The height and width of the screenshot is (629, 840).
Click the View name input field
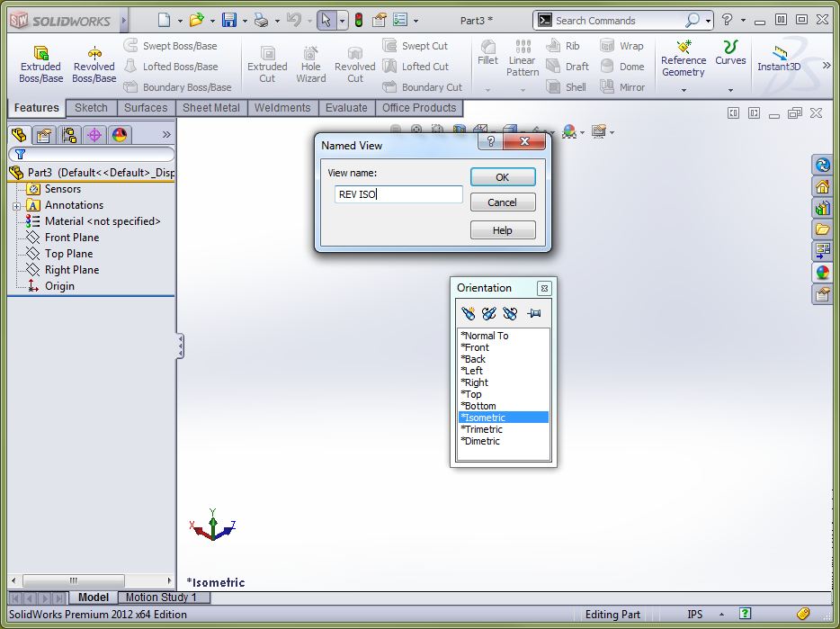[398, 194]
